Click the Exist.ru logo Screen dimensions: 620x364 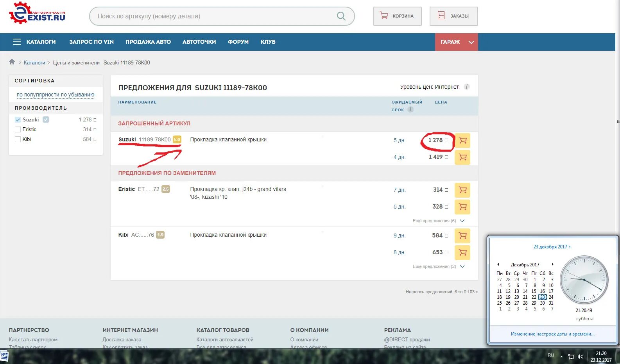(x=37, y=13)
